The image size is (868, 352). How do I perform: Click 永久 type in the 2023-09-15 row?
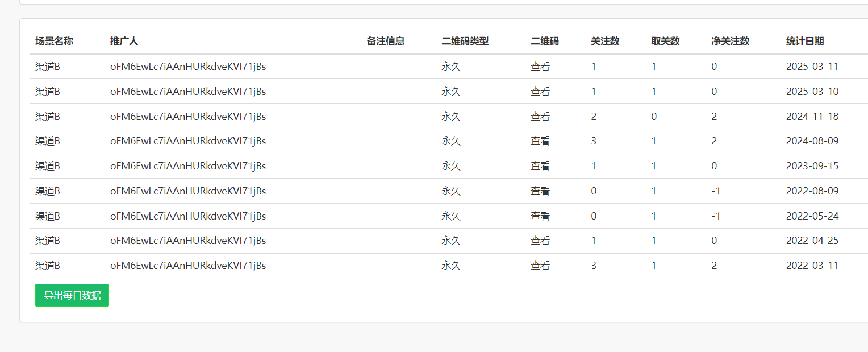pos(451,166)
